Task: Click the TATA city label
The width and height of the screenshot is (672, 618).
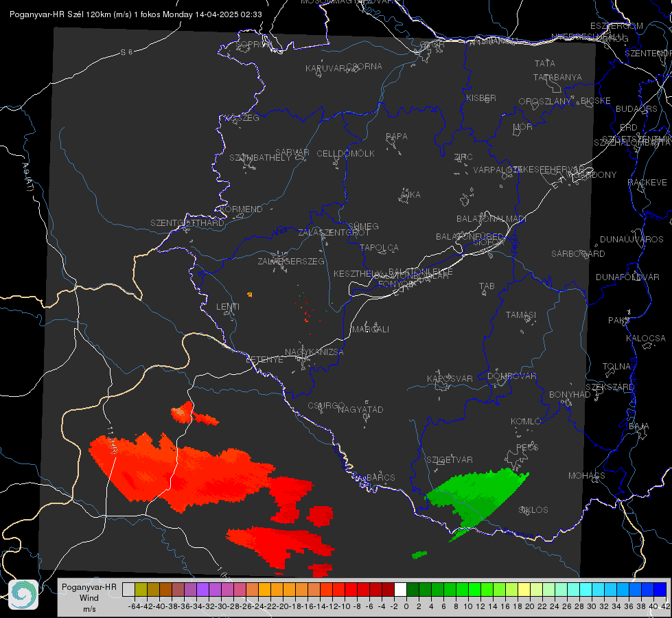Action: pyautogui.click(x=545, y=63)
